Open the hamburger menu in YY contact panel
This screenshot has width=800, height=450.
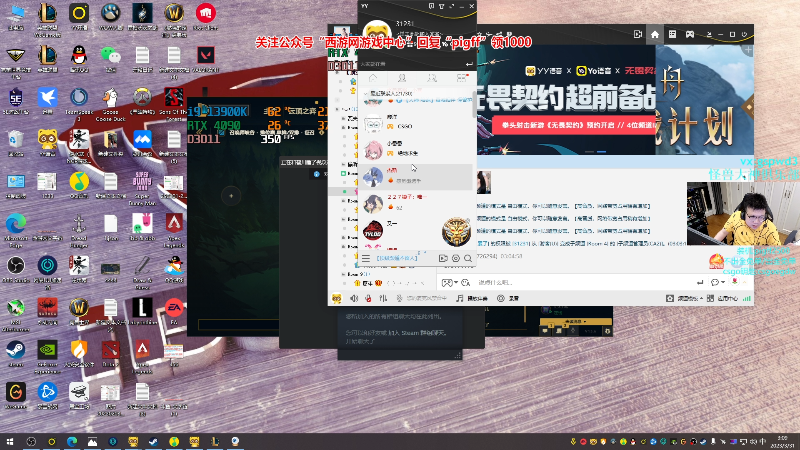click(366, 259)
